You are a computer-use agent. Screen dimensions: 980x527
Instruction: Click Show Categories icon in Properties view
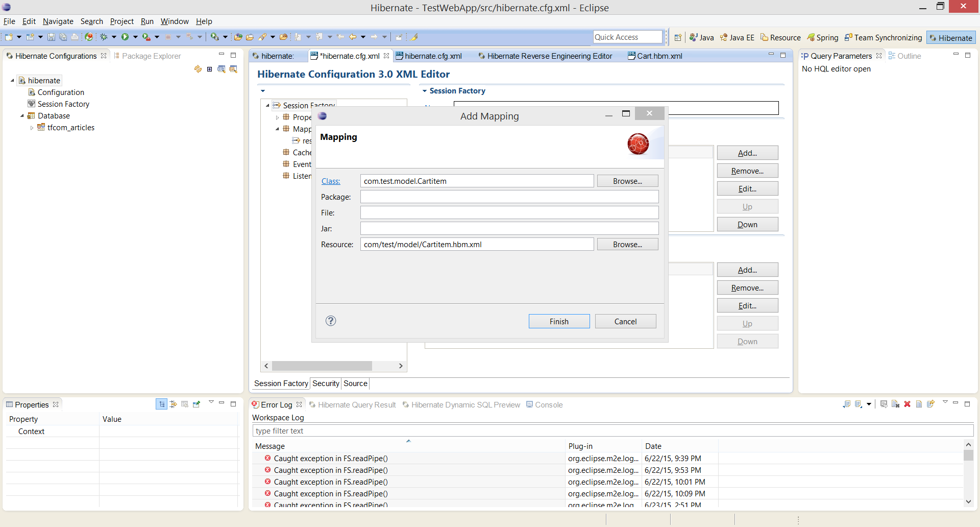pos(161,404)
